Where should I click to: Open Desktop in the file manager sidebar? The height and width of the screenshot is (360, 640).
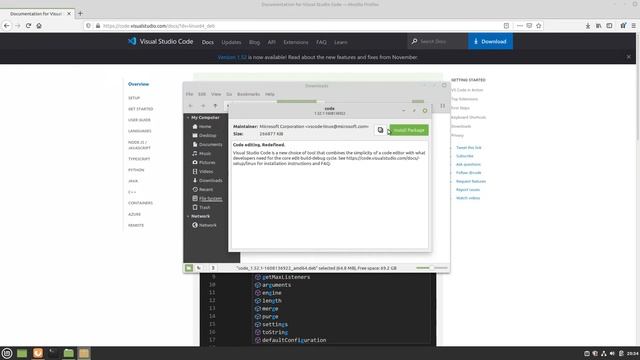click(207, 136)
